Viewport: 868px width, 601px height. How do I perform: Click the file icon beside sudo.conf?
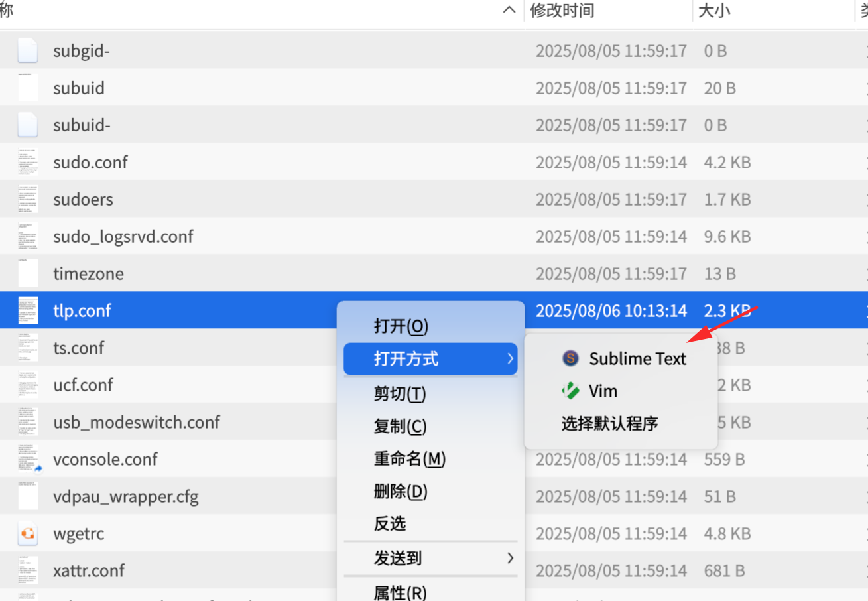(27, 162)
